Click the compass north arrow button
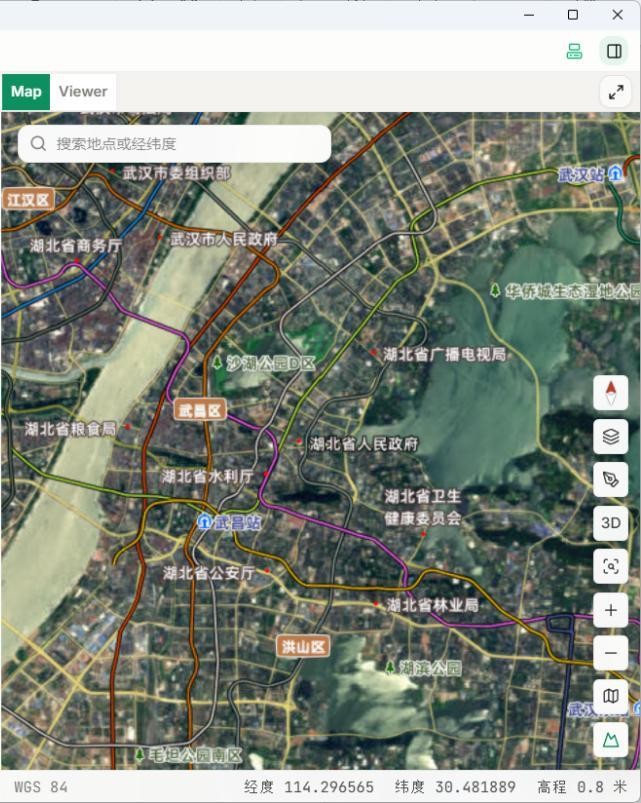Screen dimensions: 641x803 click(610, 393)
